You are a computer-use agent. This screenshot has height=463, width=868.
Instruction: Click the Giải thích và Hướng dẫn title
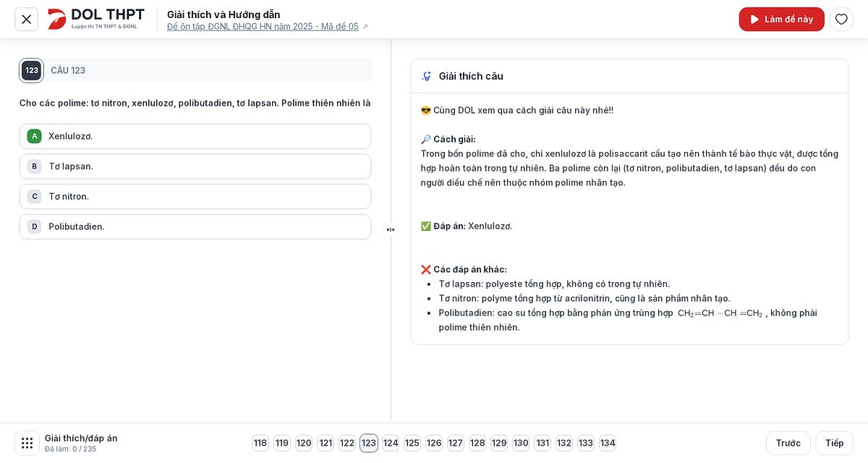click(224, 14)
